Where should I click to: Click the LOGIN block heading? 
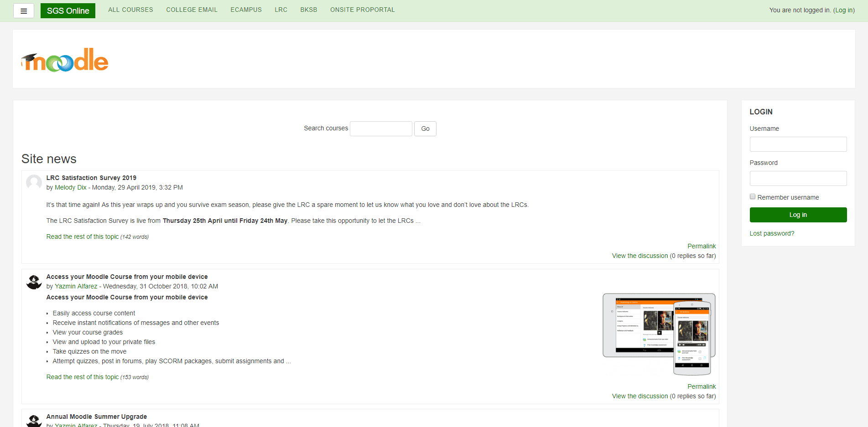[x=761, y=112]
